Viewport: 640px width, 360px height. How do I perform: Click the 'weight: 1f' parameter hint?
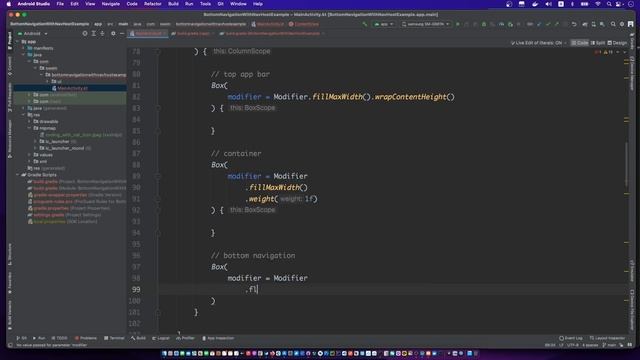(x=298, y=199)
